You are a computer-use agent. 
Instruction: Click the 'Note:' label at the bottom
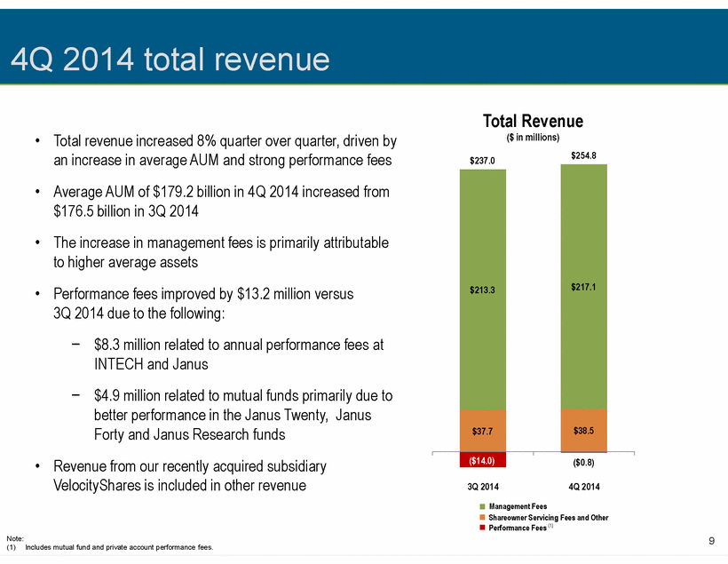(15, 539)
